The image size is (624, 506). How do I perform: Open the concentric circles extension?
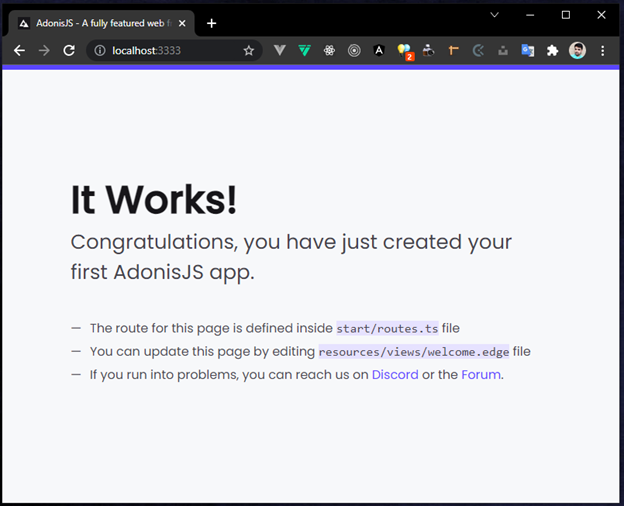click(354, 51)
